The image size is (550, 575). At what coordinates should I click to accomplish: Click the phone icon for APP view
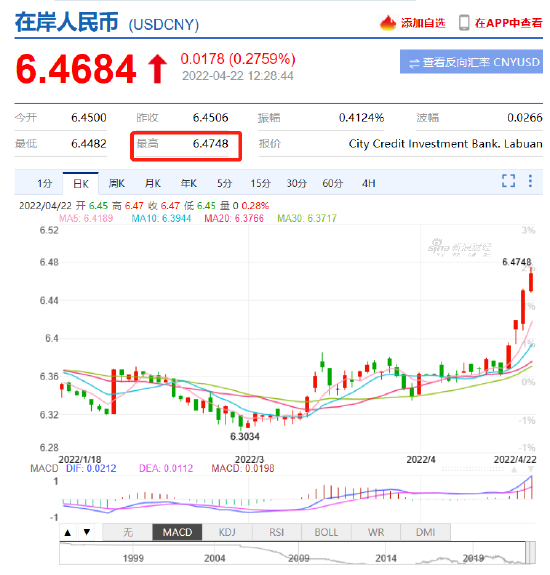click(x=464, y=23)
